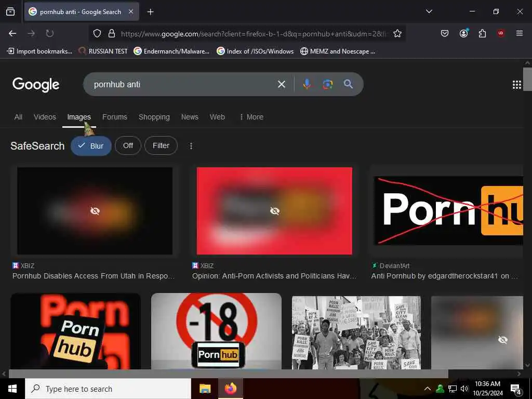Viewport: 532px width, 399px height.
Task: Open the volume speaker tray icon
Action: click(464, 389)
